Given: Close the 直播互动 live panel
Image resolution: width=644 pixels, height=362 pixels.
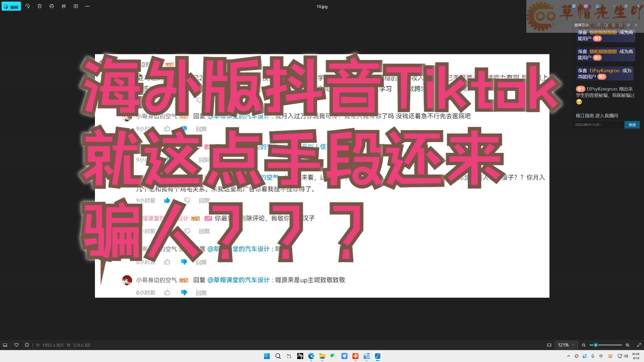Looking at the screenshot, I should coord(636,25).
